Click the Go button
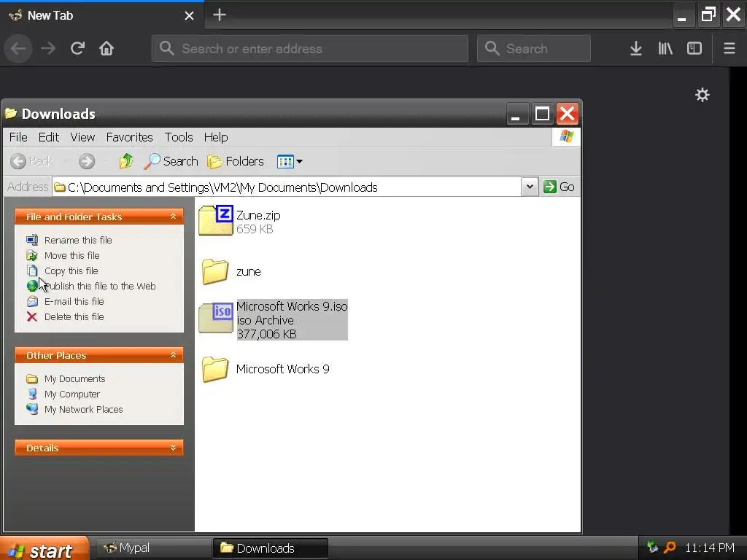 coord(559,187)
